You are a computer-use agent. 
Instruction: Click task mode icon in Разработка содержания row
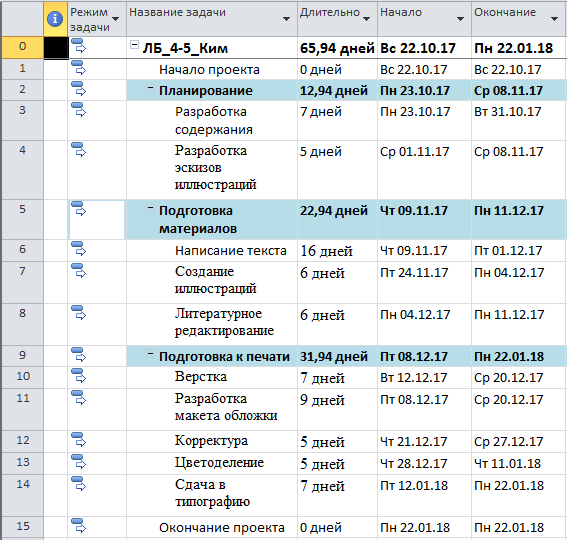(78, 110)
